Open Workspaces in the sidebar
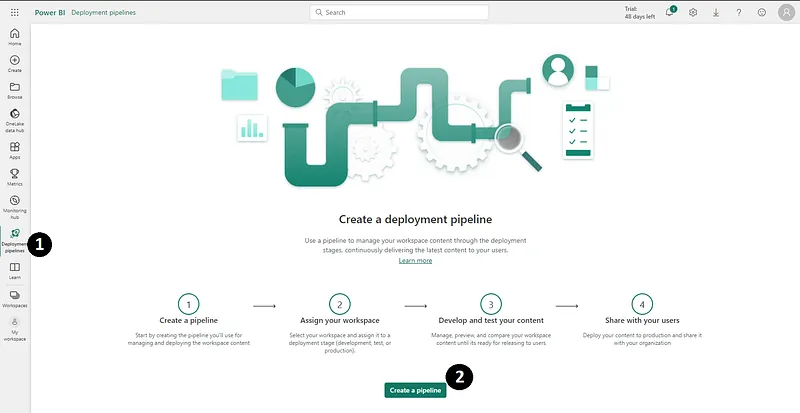The width and height of the screenshot is (800, 413). (15, 299)
